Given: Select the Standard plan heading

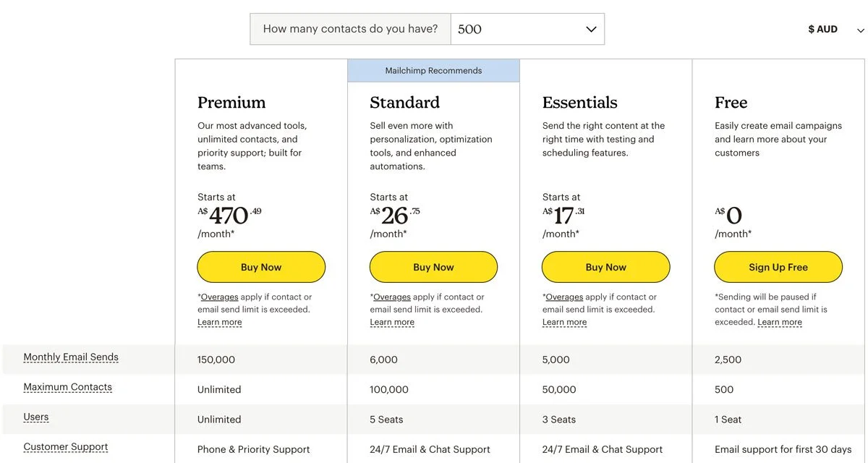Looking at the screenshot, I should (404, 102).
